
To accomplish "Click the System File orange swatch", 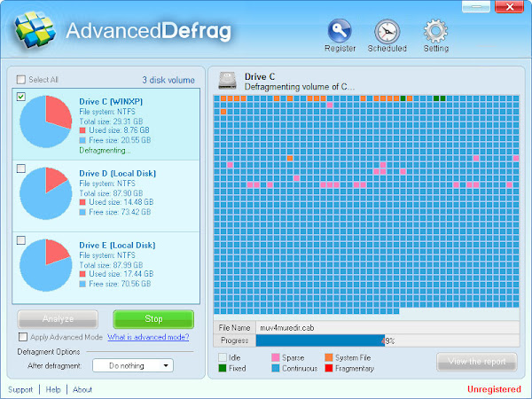I will click(329, 357).
